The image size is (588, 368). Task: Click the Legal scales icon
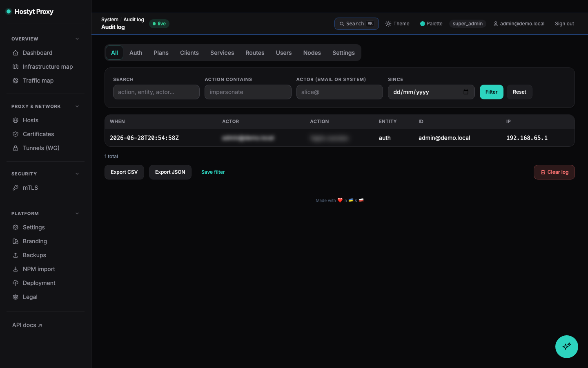pyautogui.click(x=16, y=297)
